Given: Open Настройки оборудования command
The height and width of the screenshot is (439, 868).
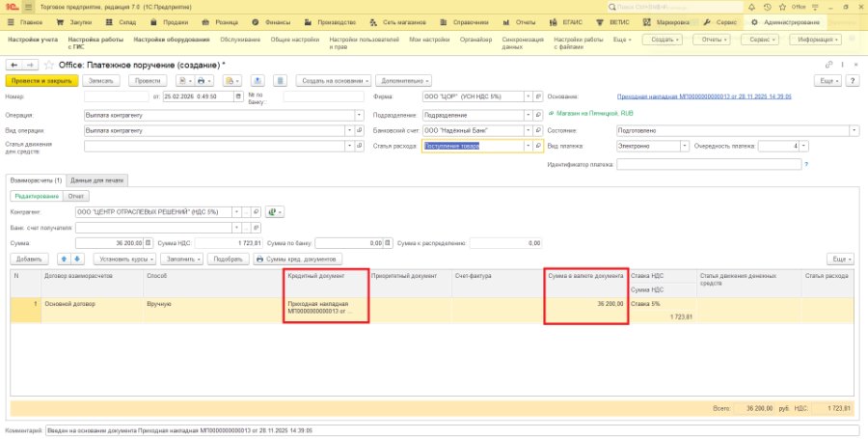Looking at the screenshot, I should (172, 40).
